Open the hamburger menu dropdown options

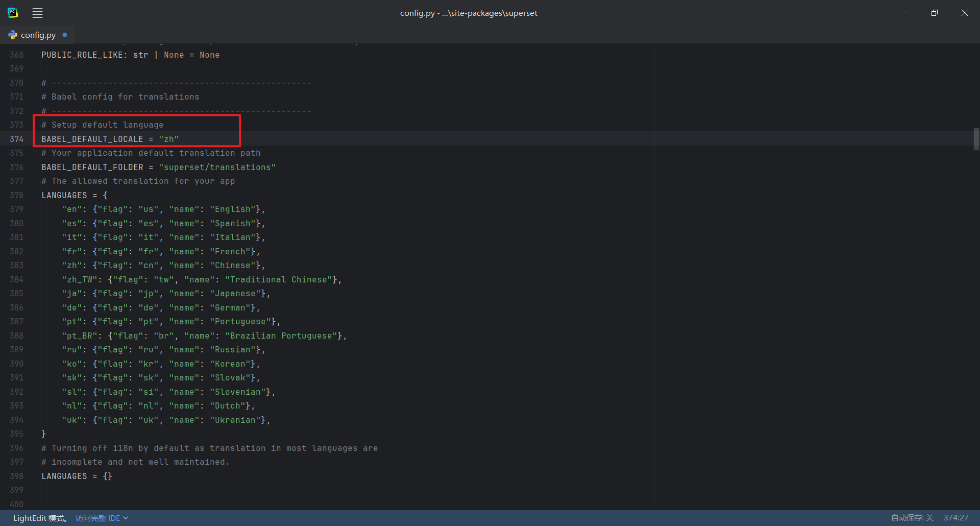click(x=37, y=13)
